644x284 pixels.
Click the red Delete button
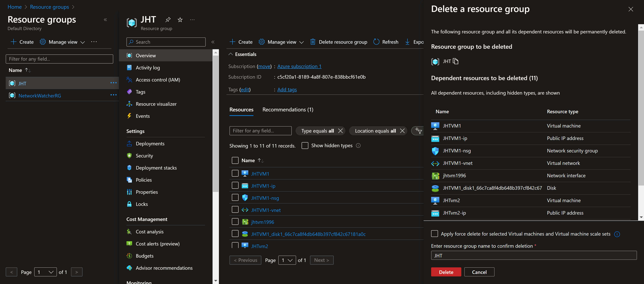(446, 272)
